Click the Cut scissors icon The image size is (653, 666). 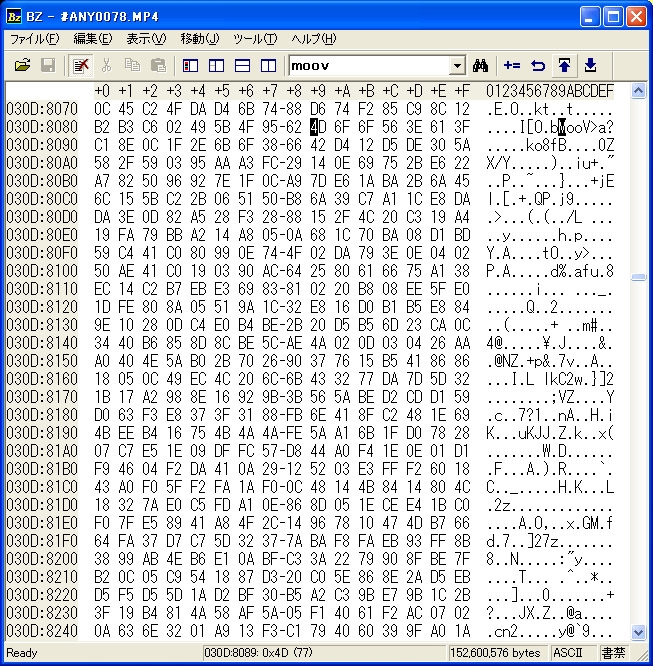[x=106, y=65]
